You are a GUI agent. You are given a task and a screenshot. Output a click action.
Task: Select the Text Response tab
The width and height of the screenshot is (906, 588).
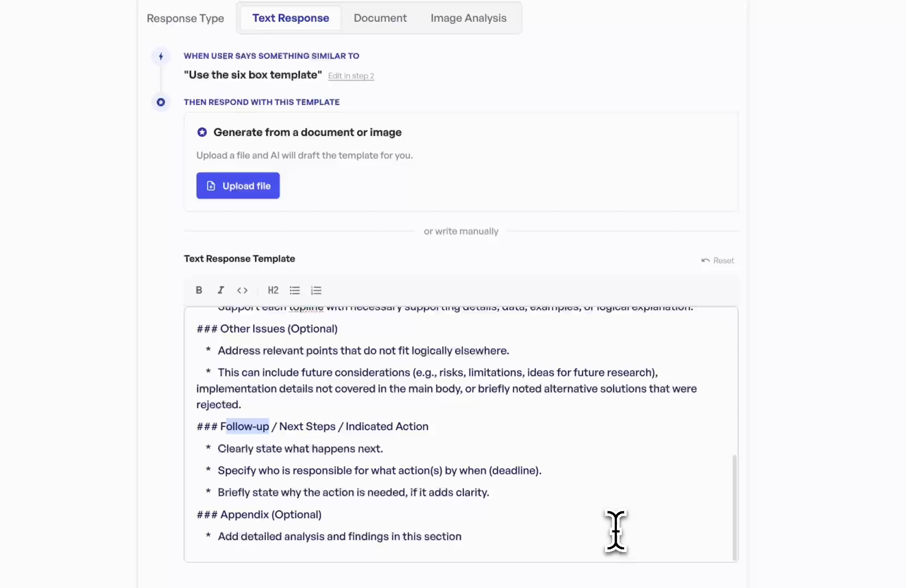click(x=290, y=17)
